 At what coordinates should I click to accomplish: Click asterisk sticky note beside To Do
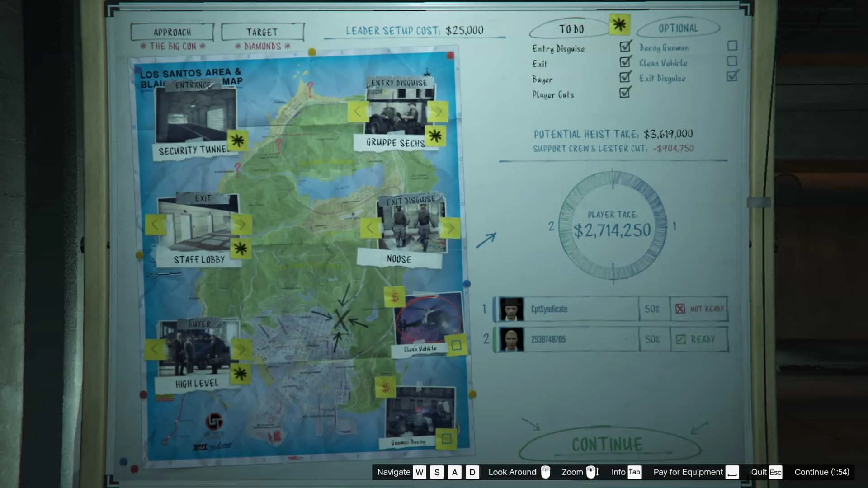(x=619, y=24)
